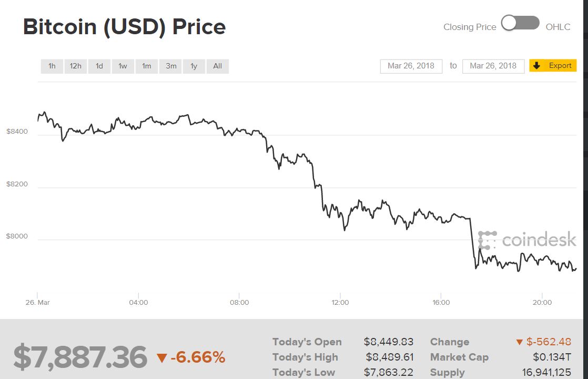This screenshot has width=588, height=379.
Task: Switch to the 1d chart view
Action: point(99,66)
